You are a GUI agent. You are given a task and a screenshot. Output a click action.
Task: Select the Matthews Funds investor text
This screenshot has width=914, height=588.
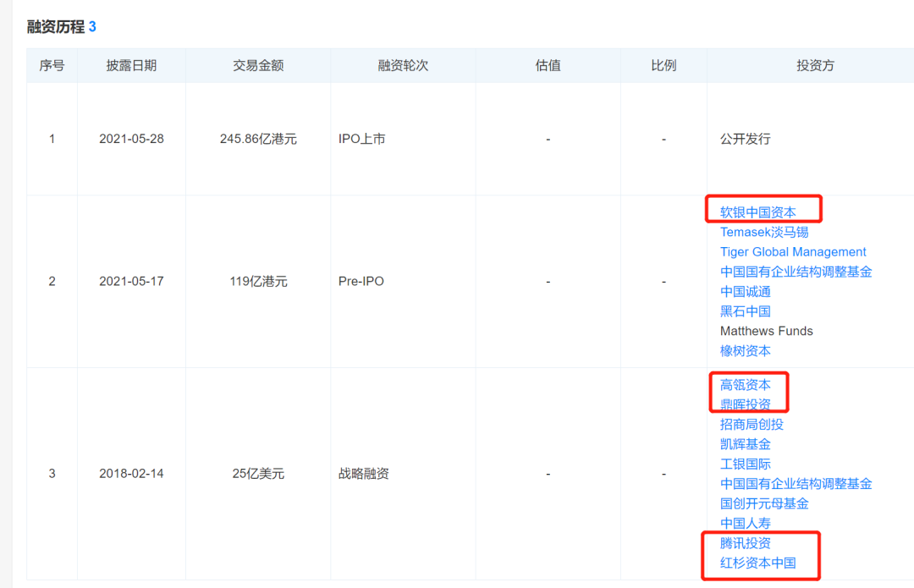coord(766,331)
